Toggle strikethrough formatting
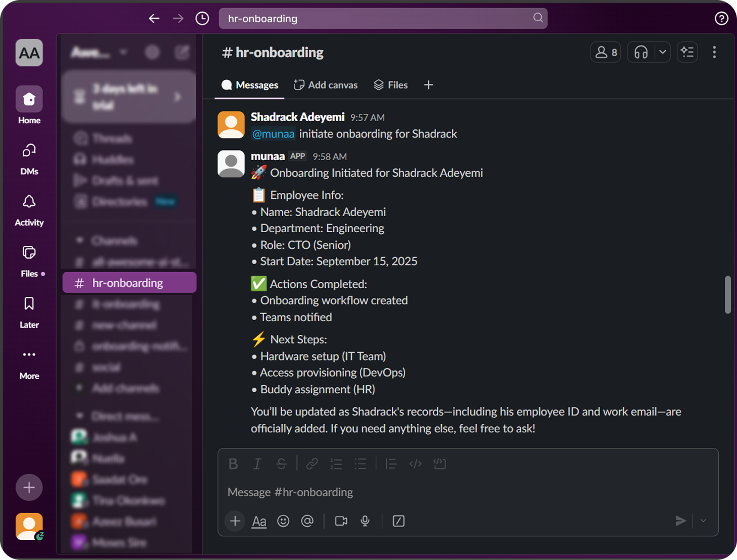Image resolution: width=737 pixels, height=560 pixels. 282,464
